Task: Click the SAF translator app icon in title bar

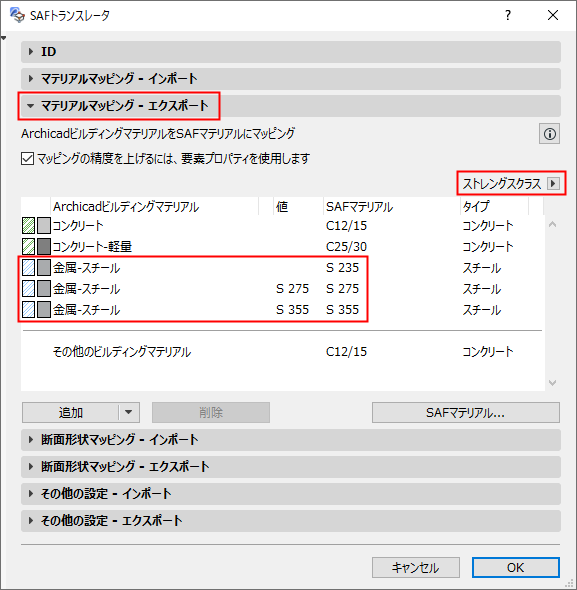Action: [x=17, y=15]
